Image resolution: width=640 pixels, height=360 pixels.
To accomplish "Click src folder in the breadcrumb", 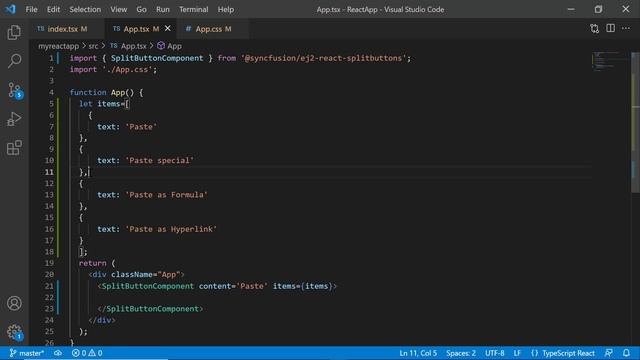I will click(93, 46).
